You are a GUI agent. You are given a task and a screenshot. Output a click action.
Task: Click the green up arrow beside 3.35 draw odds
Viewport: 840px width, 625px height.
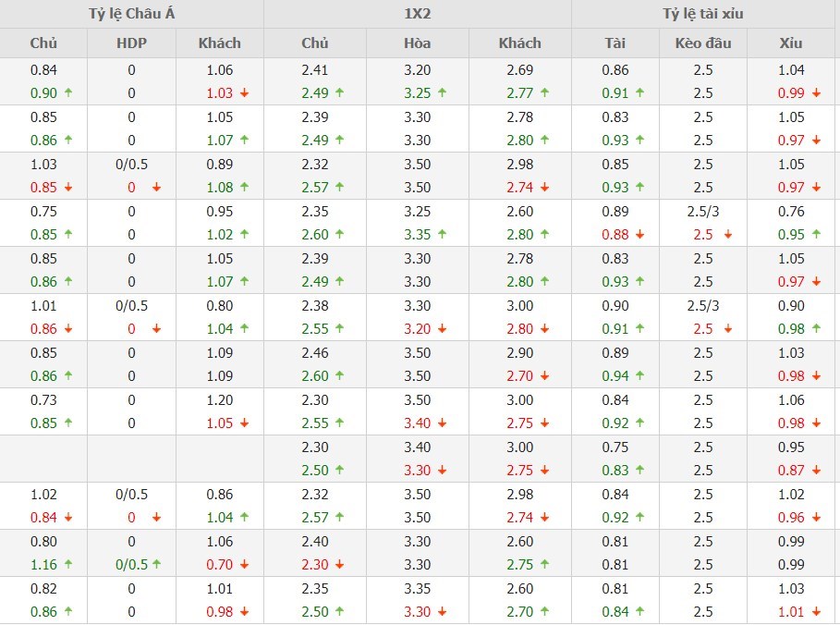click(x=442, y=234)
